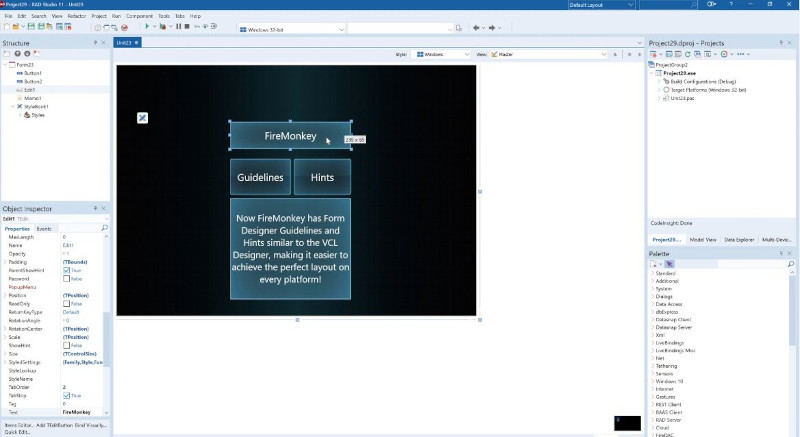
Task: Toggle the ShowHint property checkbox
Action: (66, 346)
